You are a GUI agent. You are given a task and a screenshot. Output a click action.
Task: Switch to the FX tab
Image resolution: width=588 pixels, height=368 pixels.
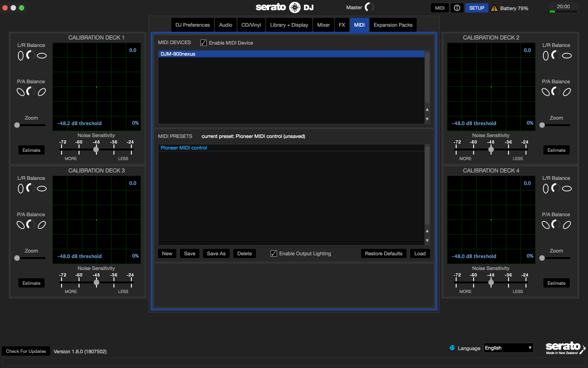click(x=342, y=25)
